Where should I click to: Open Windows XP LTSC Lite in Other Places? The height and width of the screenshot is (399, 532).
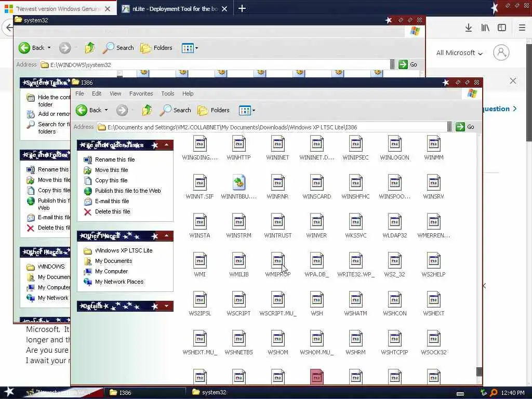coord(124,250)
